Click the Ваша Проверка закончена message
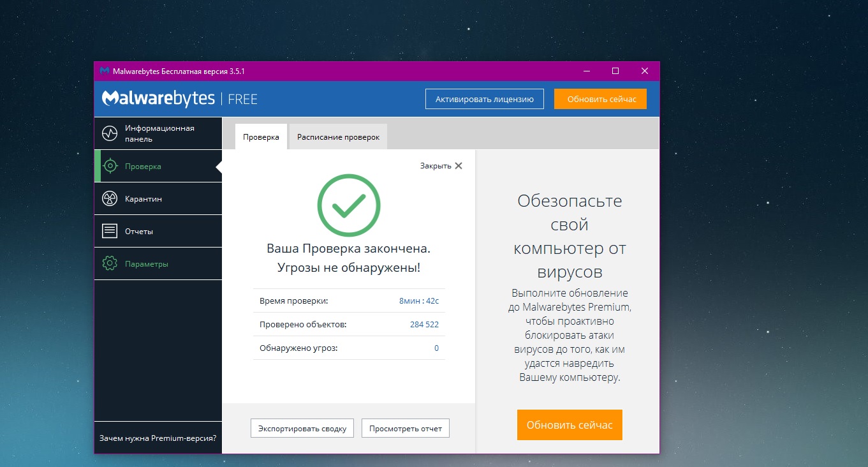This screenshot has width=868, height=467. click(349, 248)
